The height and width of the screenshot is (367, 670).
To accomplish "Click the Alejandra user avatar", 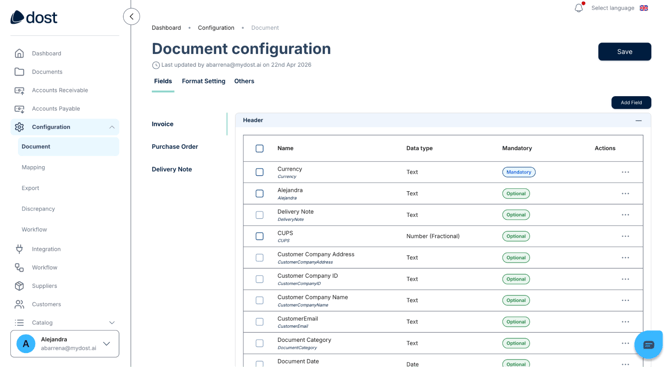I will (26, 344).
